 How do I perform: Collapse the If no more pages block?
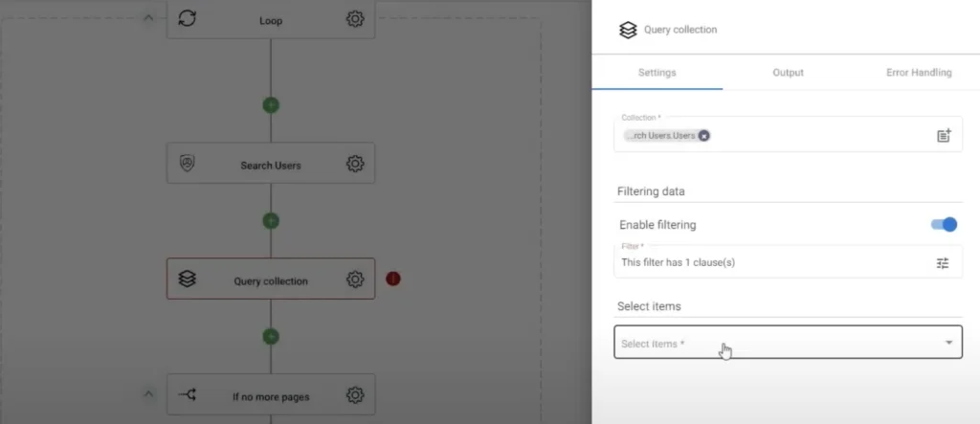coord(148,394)
